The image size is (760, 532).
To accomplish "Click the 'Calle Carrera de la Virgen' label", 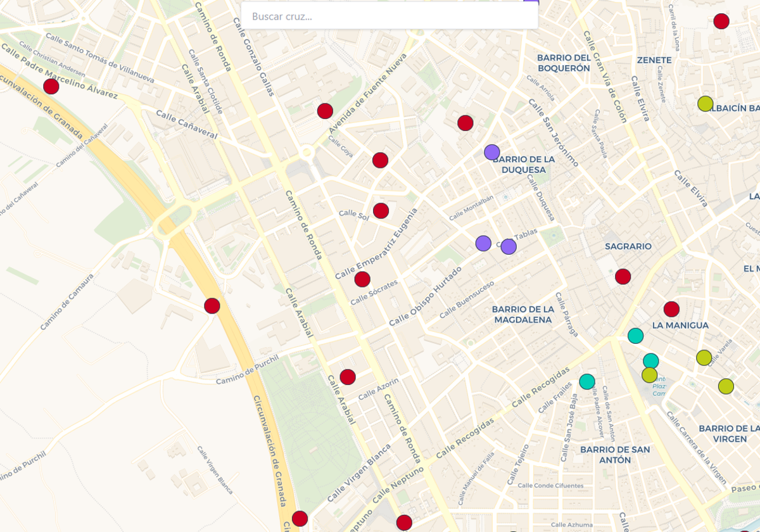I will [x=695, y=448].
